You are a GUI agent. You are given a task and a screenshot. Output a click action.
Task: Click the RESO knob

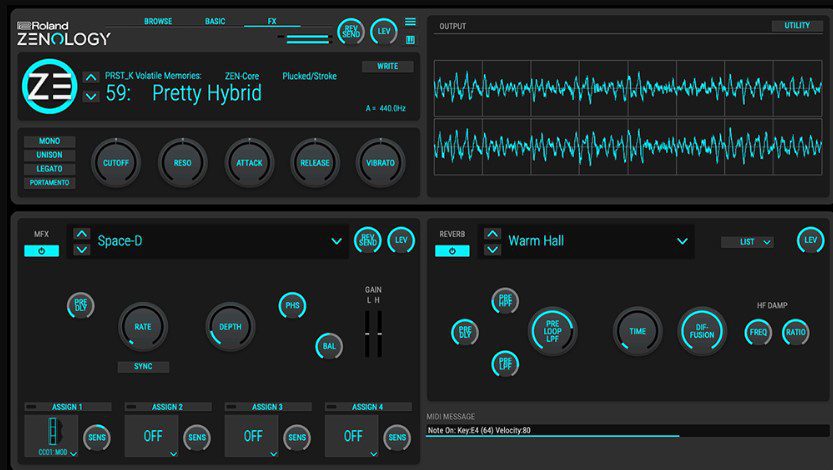click(182, 163)
